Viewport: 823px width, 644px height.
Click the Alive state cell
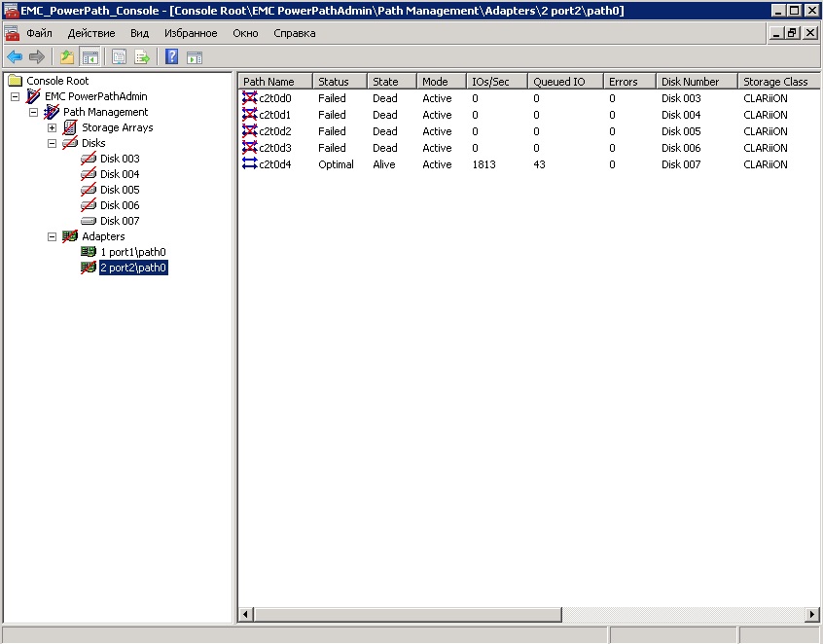click(x=383, y=164)
